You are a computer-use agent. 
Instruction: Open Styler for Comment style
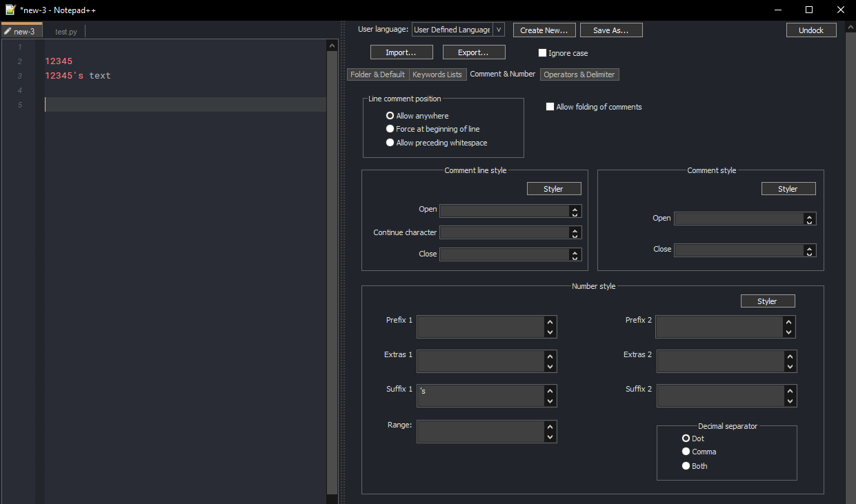pyautogui.click(x=788, y=189)
